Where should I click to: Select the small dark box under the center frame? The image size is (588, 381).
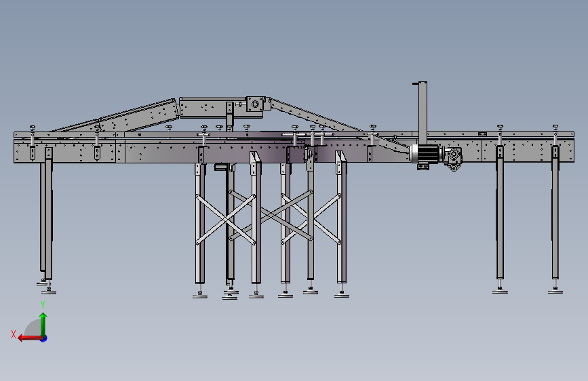(220, 167)
